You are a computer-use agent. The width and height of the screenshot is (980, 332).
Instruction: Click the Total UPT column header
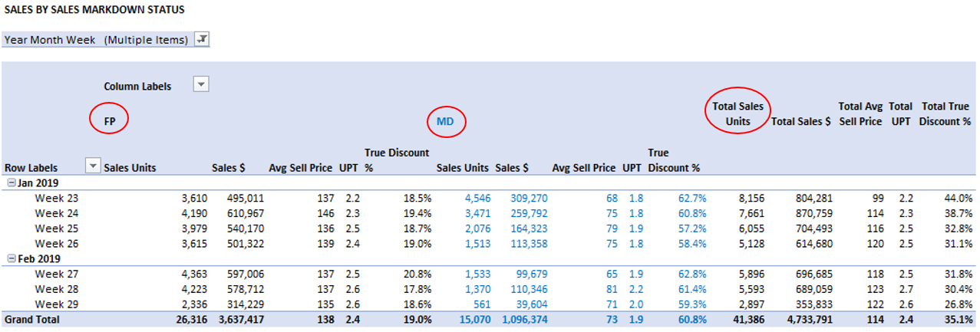pos(900,113)
